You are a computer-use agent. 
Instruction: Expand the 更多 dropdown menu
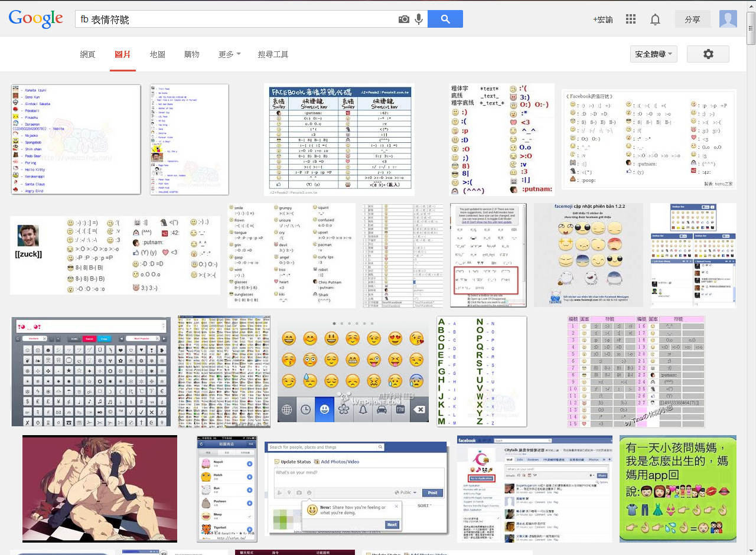pyautogui.click(x=230, y=54)
